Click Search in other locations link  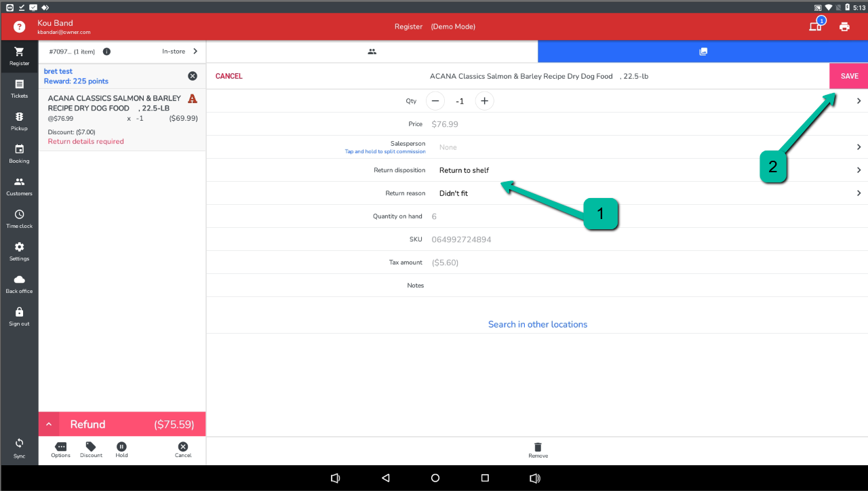tap(538, 324)
